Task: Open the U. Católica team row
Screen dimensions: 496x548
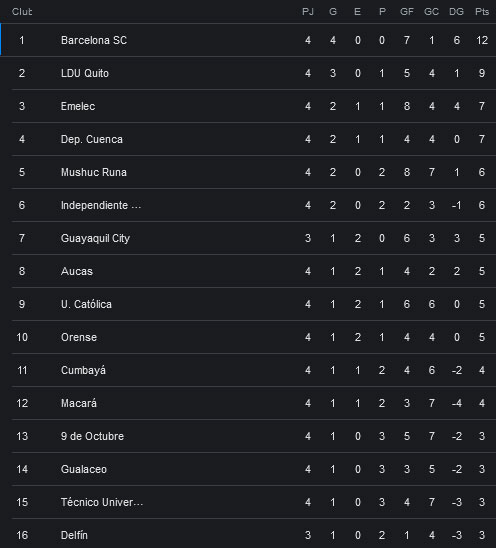Action: click(x=254, y=304)
